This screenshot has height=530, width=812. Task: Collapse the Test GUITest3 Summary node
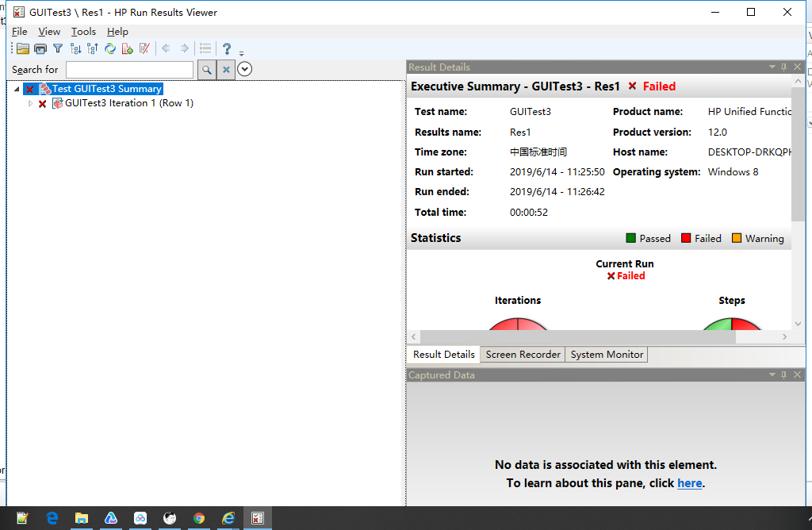point(17,89)
